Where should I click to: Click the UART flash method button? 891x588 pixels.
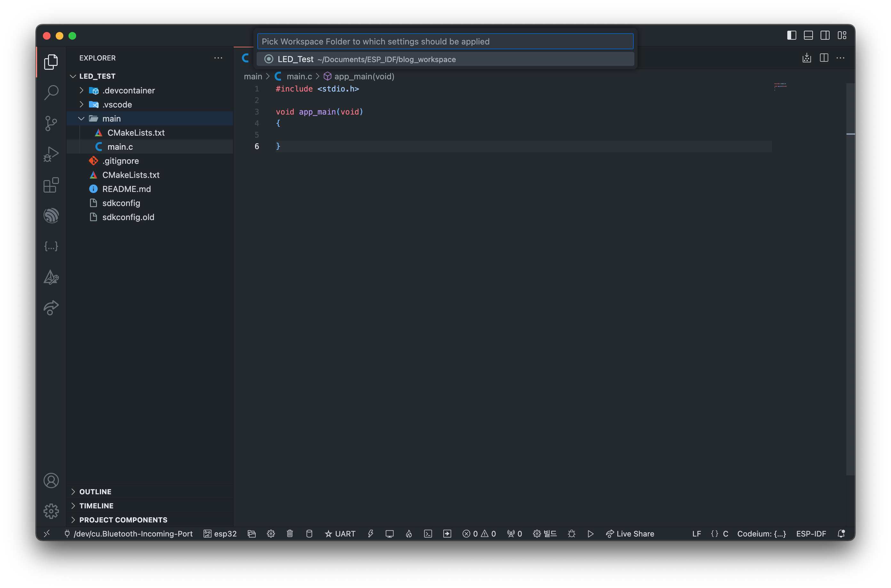340,534
